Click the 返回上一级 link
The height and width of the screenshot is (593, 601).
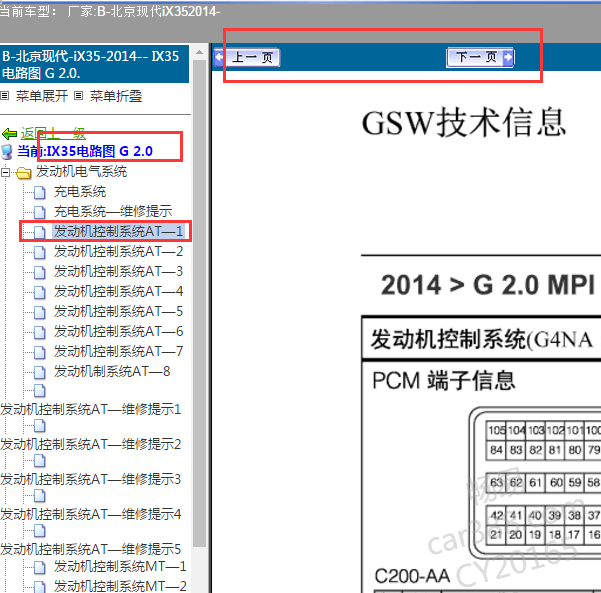click(53, 134)
